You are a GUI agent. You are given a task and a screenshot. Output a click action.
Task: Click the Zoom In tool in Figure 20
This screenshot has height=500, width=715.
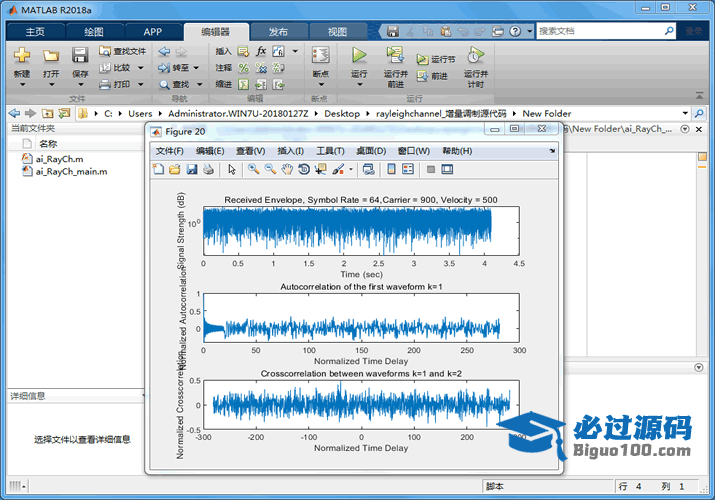pos(254,169)
